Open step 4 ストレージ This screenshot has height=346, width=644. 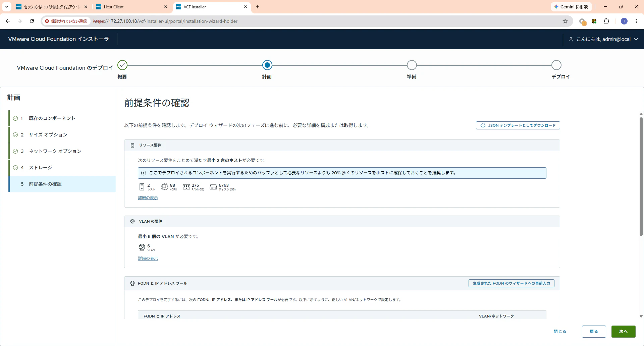pyautogui.click(x=62, y=168)
